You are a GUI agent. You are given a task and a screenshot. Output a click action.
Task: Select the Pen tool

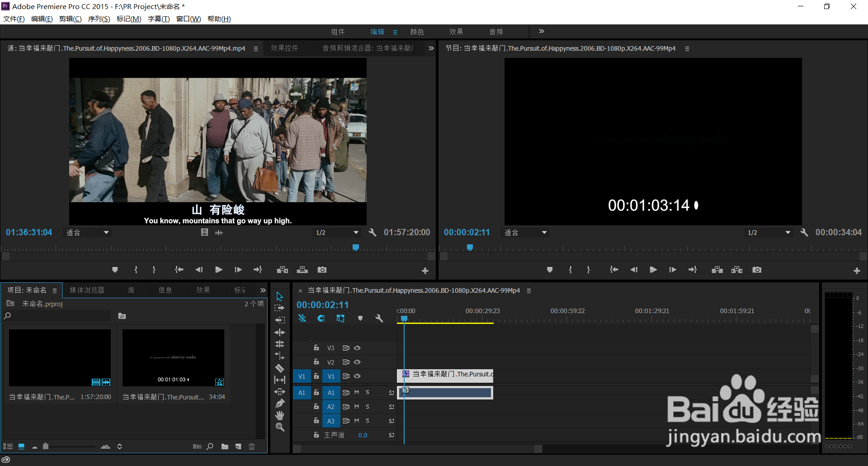[280, 403]
